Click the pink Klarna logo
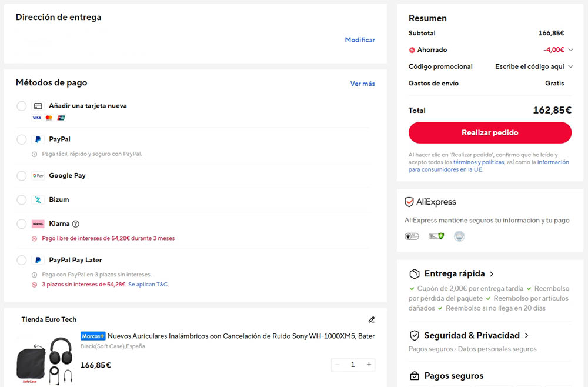The width and height of the screenshot is (588, 387). tap(38, 224)
